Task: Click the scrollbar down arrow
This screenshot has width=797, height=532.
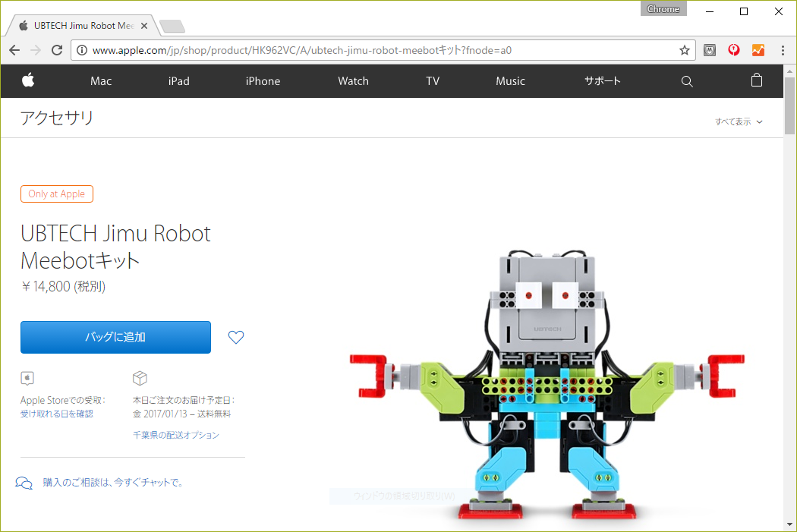Action: 789,524
